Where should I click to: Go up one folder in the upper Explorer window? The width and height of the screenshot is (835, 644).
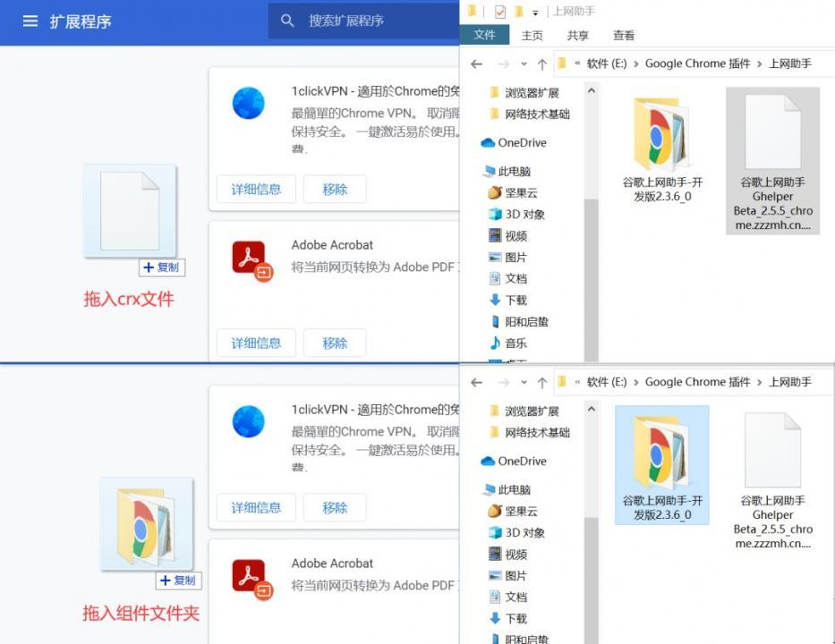tap(542, 64)
